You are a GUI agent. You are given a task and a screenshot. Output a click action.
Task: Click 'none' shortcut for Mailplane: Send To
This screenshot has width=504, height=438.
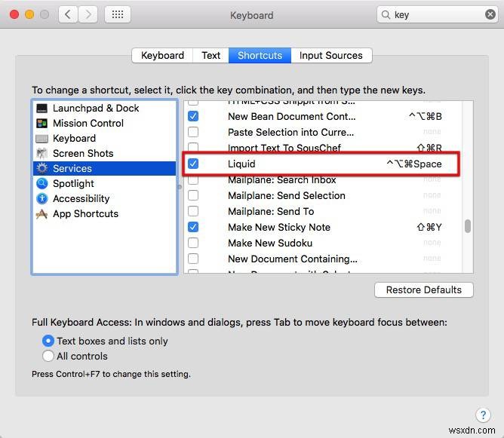tap(432, 211)
